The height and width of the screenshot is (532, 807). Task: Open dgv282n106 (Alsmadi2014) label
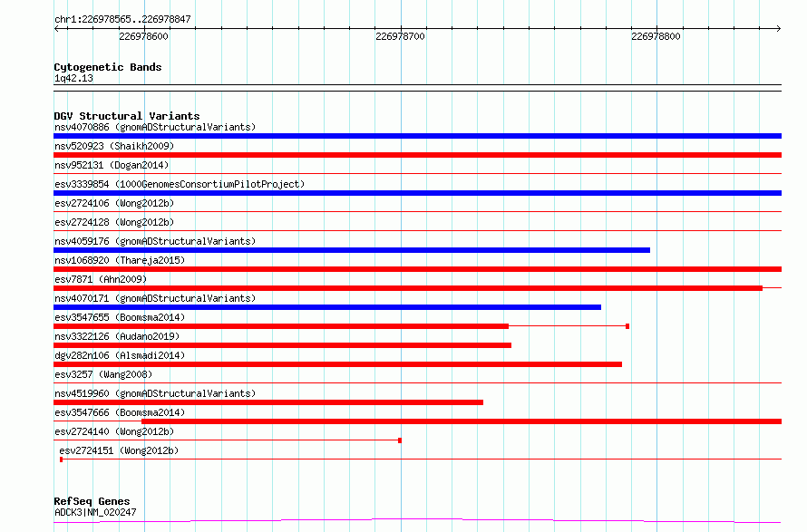point(120,355)
